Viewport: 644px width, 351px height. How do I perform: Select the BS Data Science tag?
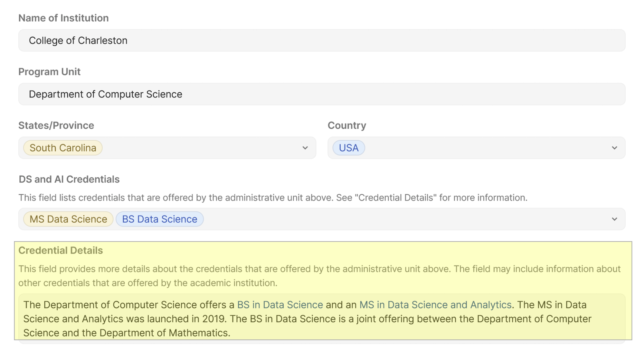click(159, 219)
